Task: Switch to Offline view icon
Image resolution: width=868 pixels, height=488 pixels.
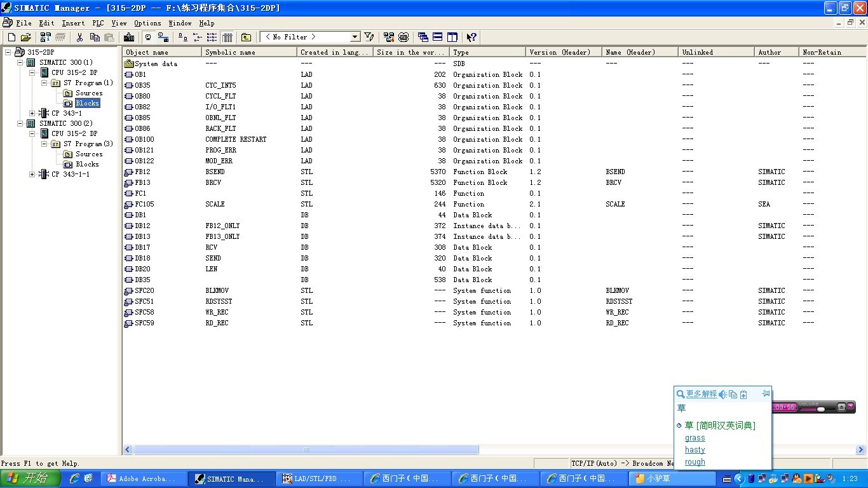Action: 148,37
